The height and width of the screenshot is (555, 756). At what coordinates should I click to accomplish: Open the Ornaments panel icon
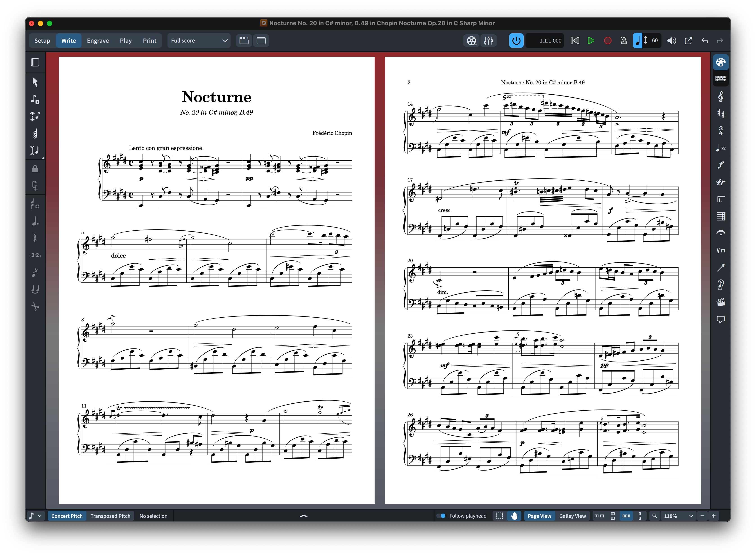pos(720,182)
